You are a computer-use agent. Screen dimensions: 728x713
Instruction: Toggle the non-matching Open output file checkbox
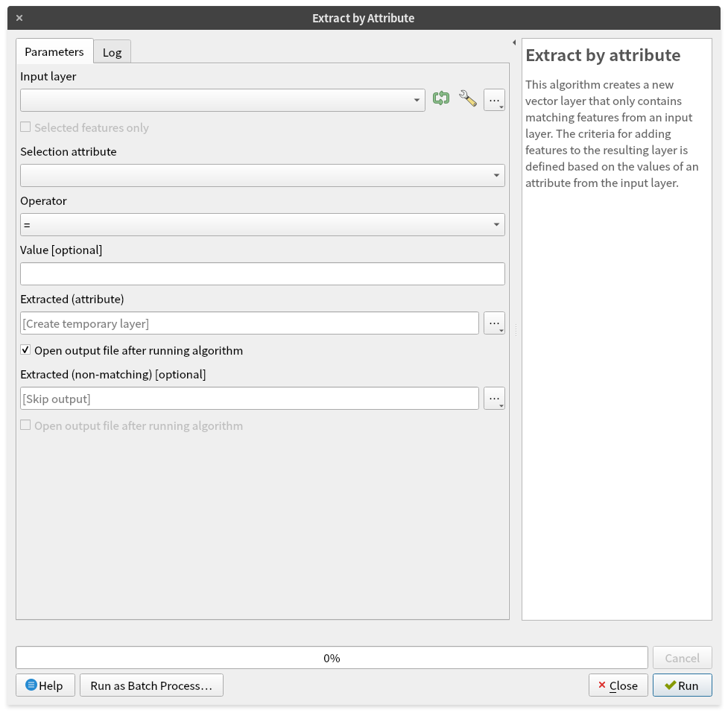click(x=26, y=426)
